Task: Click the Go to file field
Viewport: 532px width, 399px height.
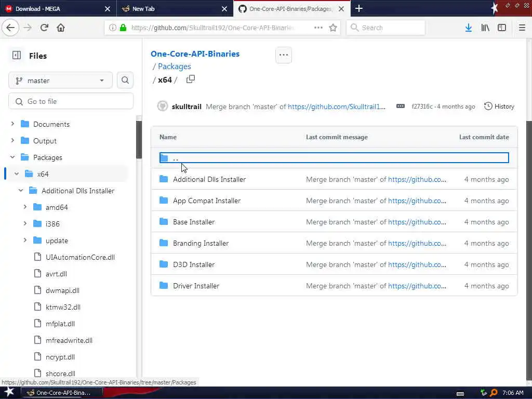Action: [71, 101]
